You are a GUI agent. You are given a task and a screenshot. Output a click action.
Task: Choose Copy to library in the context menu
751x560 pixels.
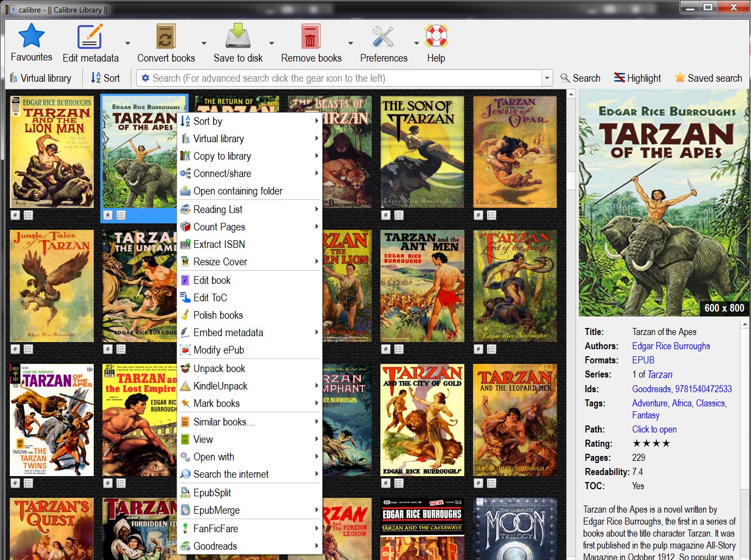(250, 156)
